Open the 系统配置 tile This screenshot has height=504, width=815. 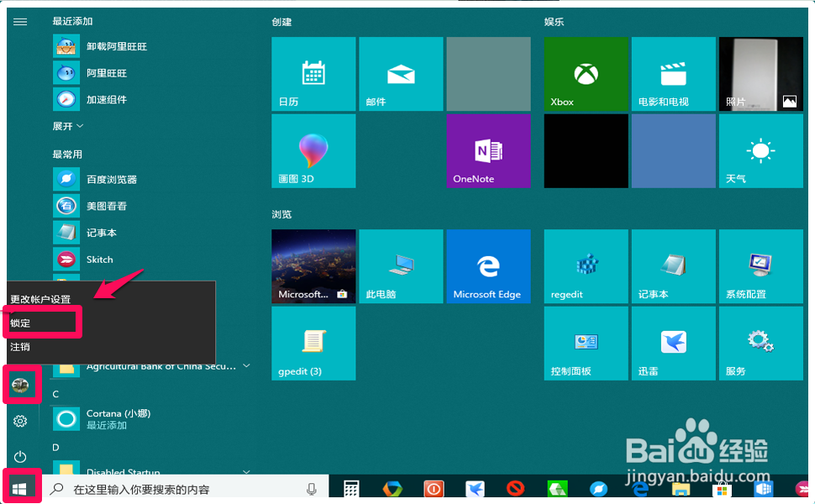pyautogui.click(x=761, y=266)
